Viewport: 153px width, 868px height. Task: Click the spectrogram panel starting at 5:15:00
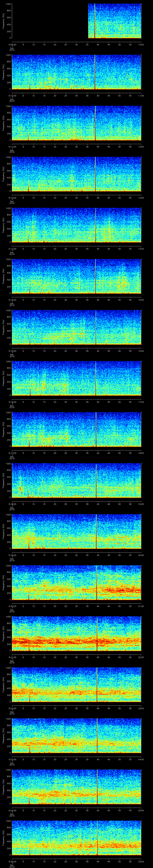pos(77,327)
